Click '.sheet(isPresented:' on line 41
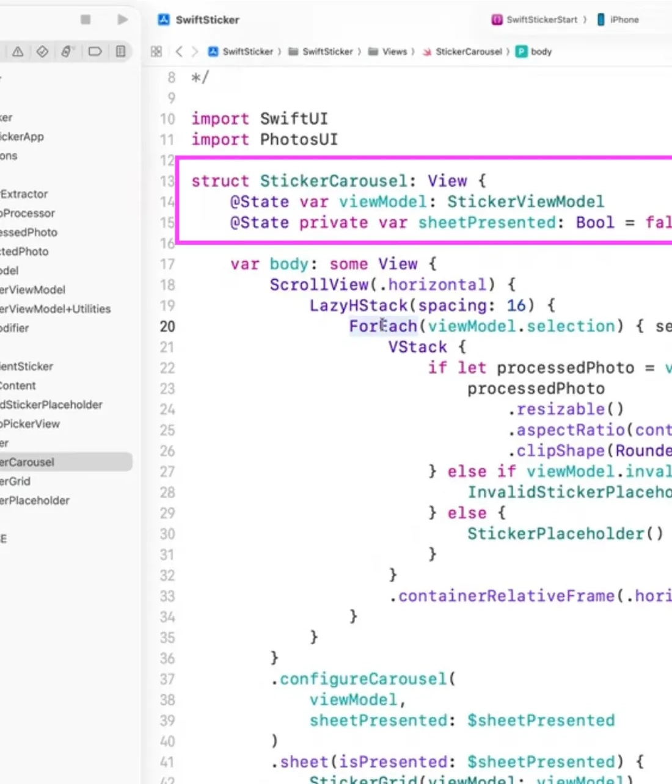This screenshot has width=672, height=784. point(363,762)
